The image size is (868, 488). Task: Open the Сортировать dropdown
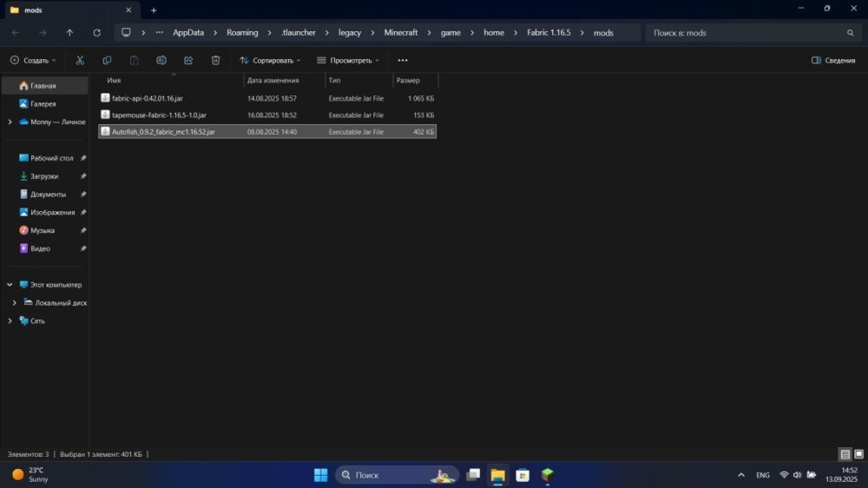(270, 61)
